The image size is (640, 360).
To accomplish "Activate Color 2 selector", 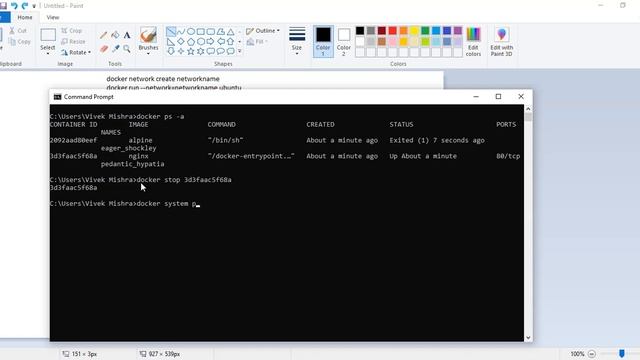I will [344, 42].
